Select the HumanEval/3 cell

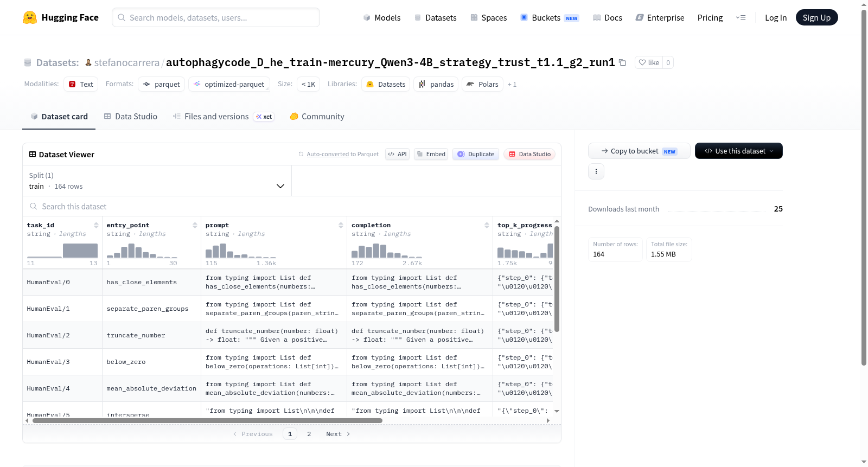(x=62, y=362)
